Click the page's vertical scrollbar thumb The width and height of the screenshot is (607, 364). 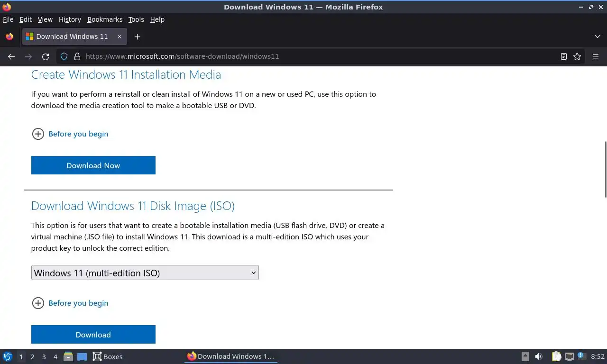[x=605, y=169]
